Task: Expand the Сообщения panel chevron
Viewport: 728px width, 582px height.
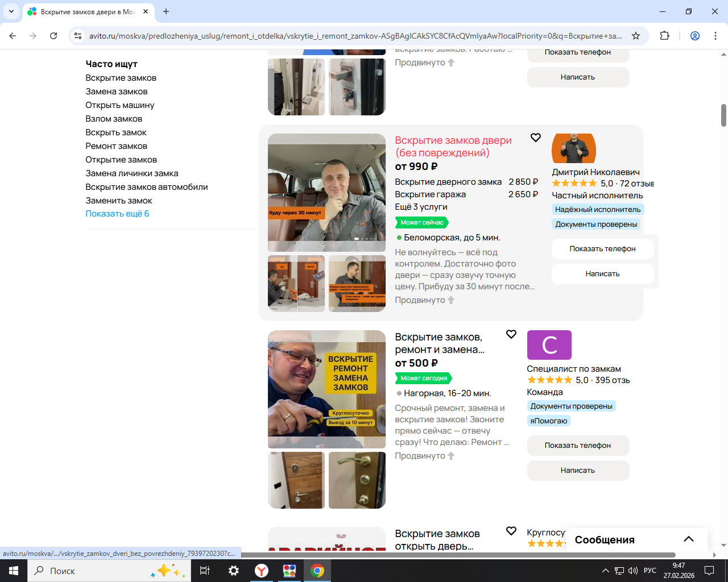Action: pyautogui.click(x=689, y=539)
